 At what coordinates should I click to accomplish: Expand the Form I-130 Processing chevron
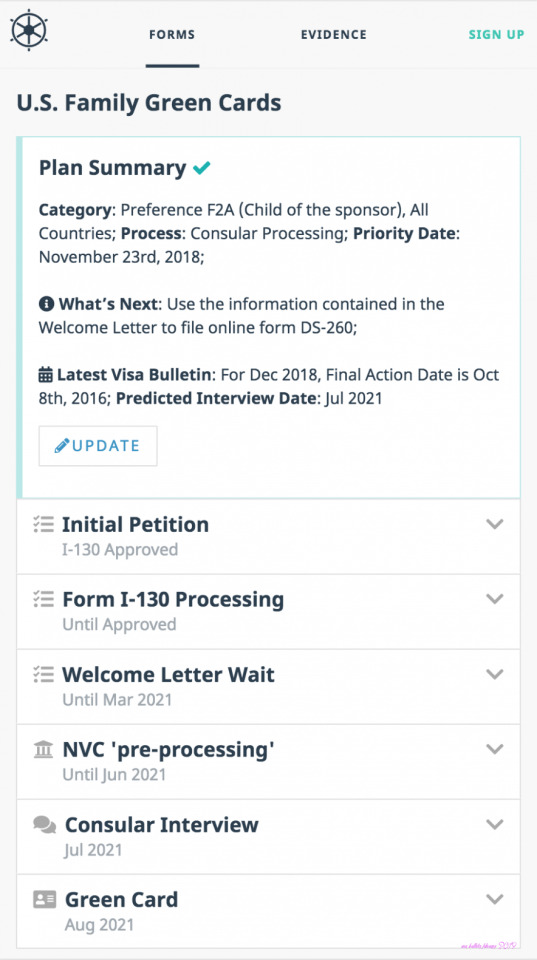point(494,599)
